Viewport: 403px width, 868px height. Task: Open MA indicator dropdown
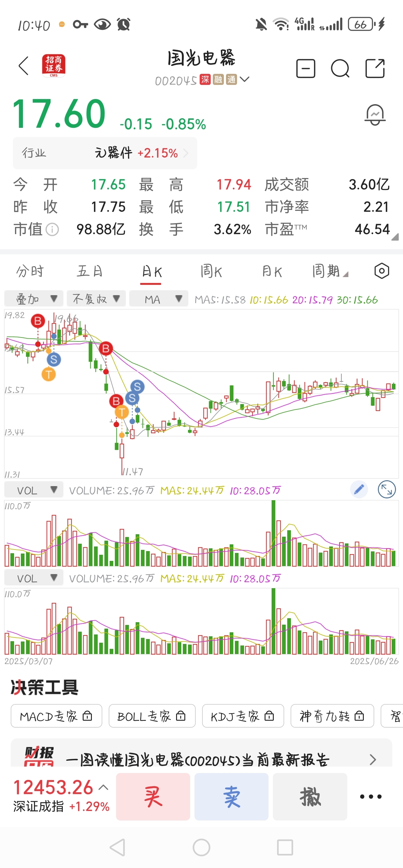pos(159,299)
